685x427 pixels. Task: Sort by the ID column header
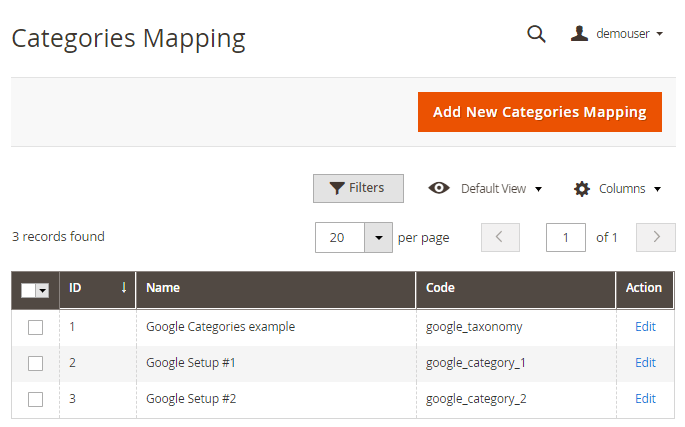(x=97, y=288)
